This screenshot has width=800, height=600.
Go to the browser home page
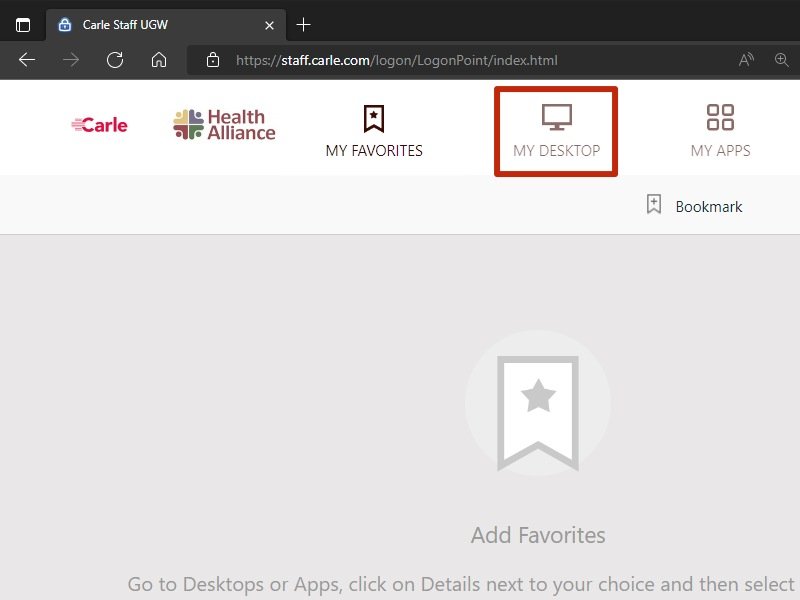(159, 60)
